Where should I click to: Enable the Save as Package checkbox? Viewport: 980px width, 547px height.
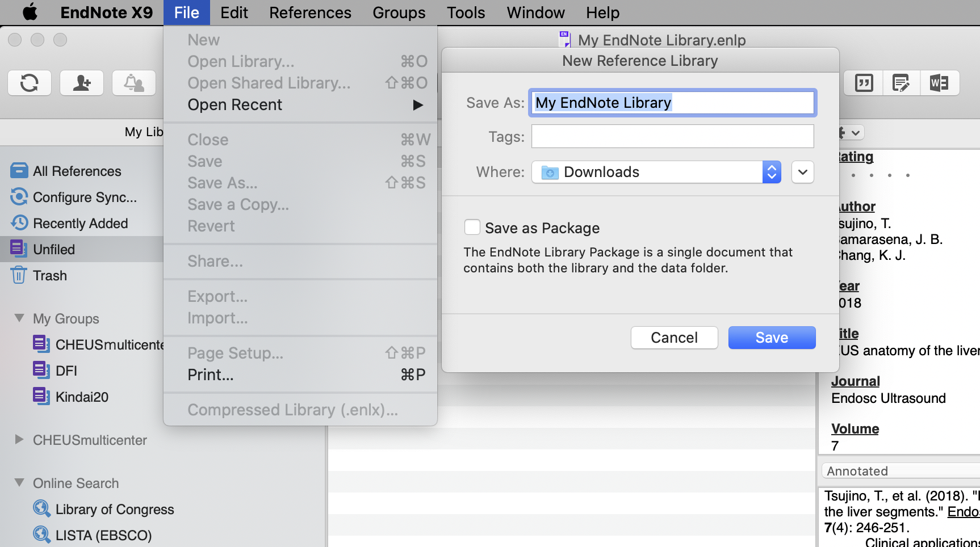(472, 227)
